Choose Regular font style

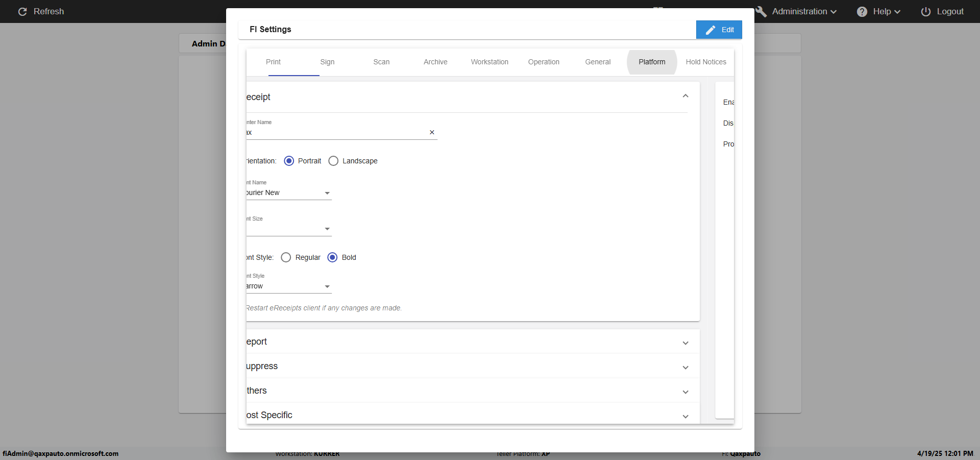(x=286, y=257)
